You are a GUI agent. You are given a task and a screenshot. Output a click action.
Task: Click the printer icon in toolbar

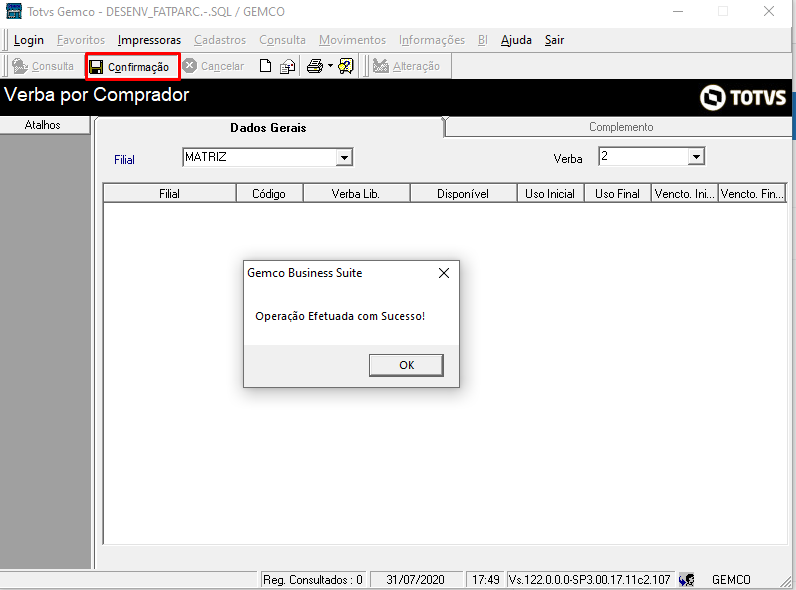(x=315, y=66)
